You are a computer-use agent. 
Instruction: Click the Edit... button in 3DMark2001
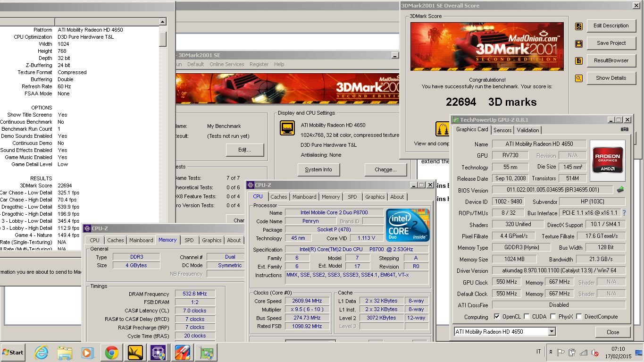pyautogui.click(x=244, y=150)
